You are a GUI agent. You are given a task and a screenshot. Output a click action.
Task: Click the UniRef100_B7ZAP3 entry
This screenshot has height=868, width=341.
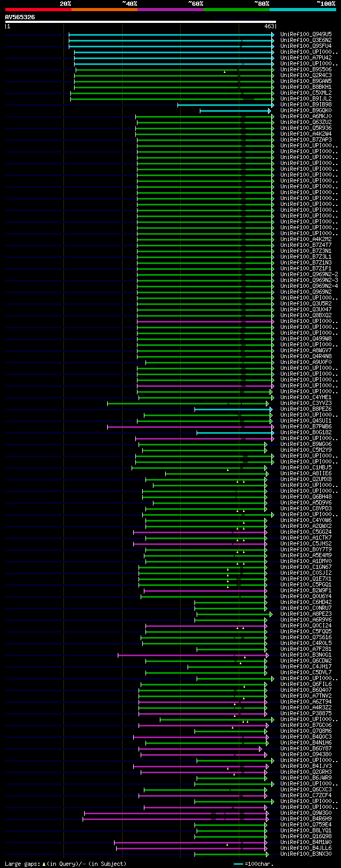[306, 139]
